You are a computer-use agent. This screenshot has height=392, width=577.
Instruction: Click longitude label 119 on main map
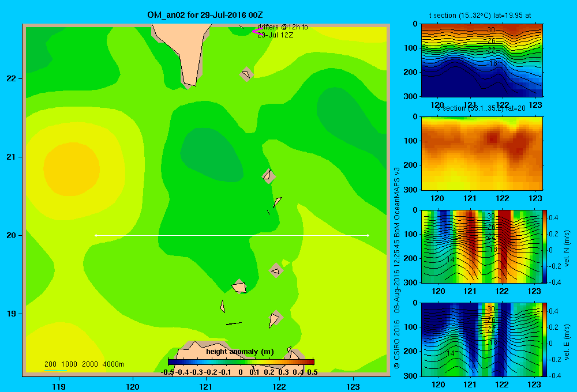tap(59, 386)
